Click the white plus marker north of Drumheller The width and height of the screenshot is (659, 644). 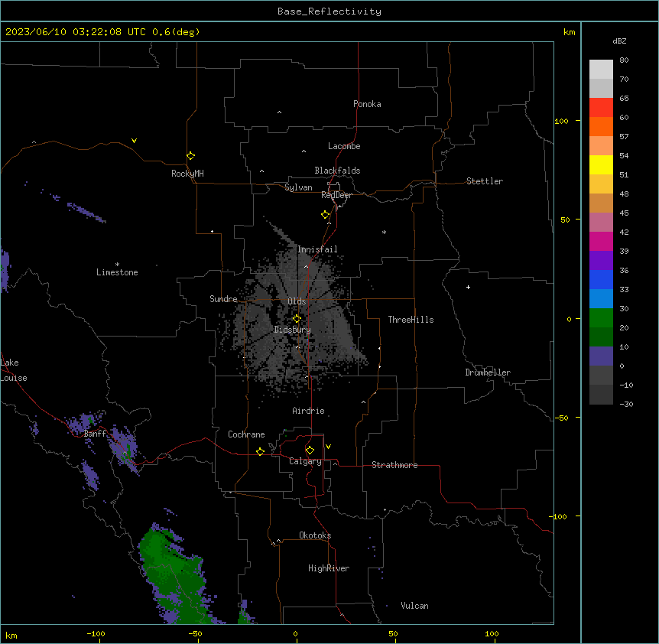468,287
